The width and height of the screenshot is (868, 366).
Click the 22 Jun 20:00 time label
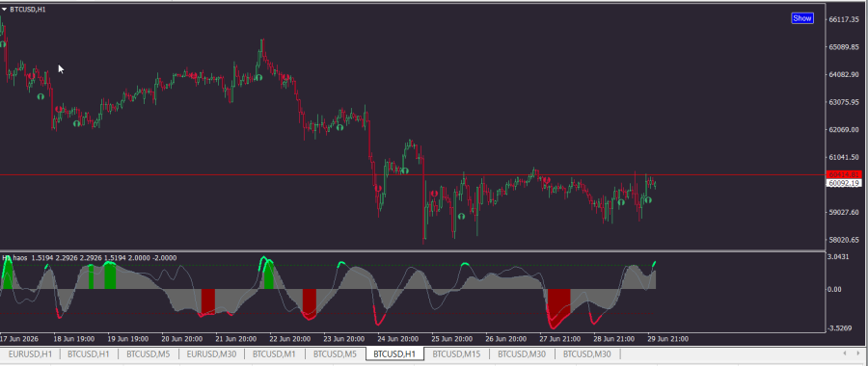click(289, 339)
